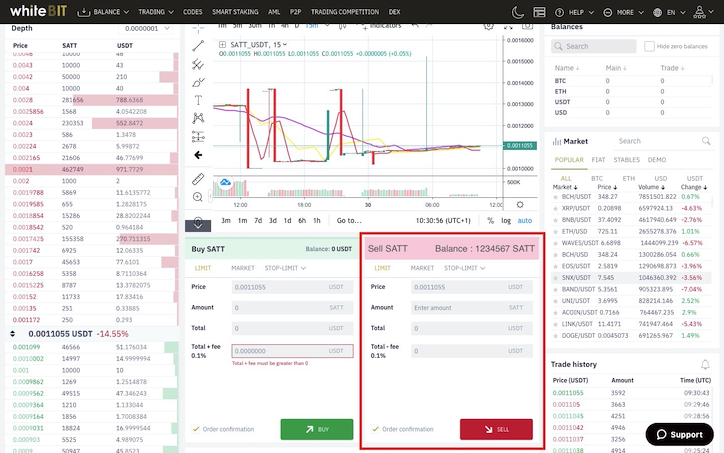
Task: Toggle Hide zero balances checkbox
Action: [x=649, y=46]
